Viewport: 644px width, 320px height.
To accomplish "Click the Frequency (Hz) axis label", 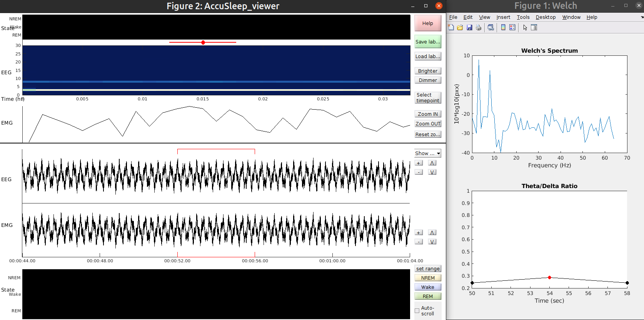I will 549,165.
